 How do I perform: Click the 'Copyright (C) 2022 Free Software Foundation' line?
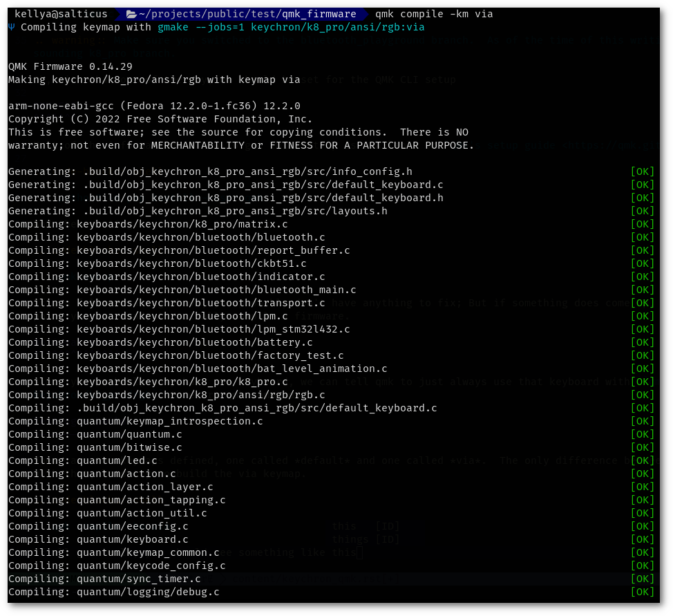coord(160,119)
